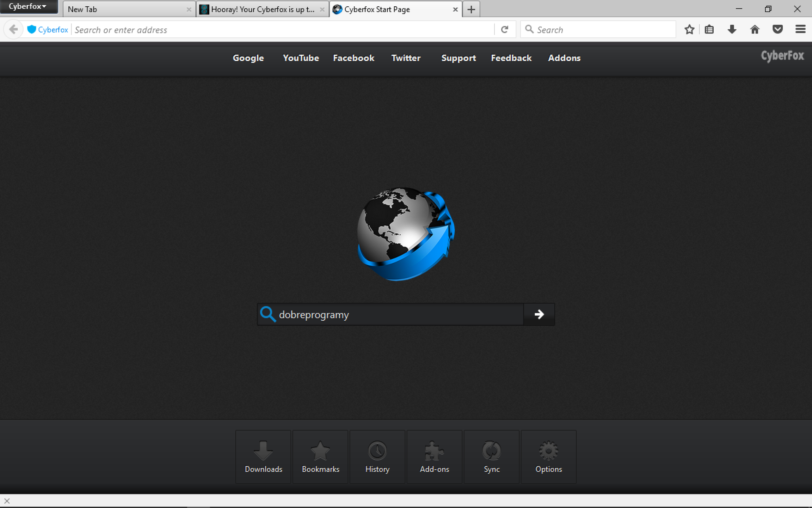The height and width of the screenshot is (508, 812).
Task: Open the Addons link in top navigation
Action: click(x=564, y=58)
